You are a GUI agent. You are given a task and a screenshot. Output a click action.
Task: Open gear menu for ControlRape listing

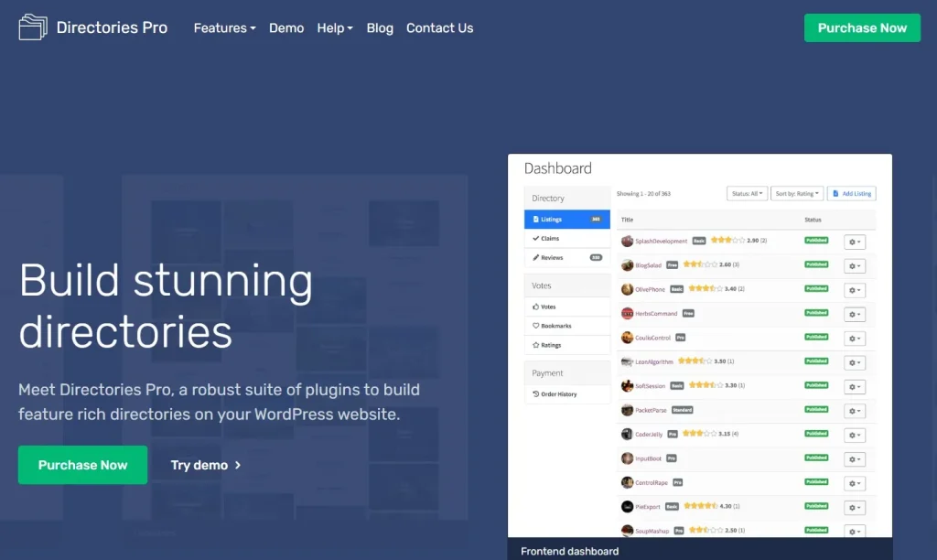click(x=855, y=483)
